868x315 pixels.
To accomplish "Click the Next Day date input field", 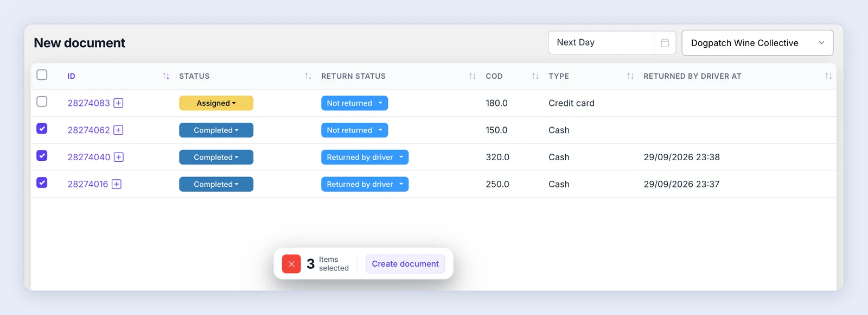I will 601,43.
